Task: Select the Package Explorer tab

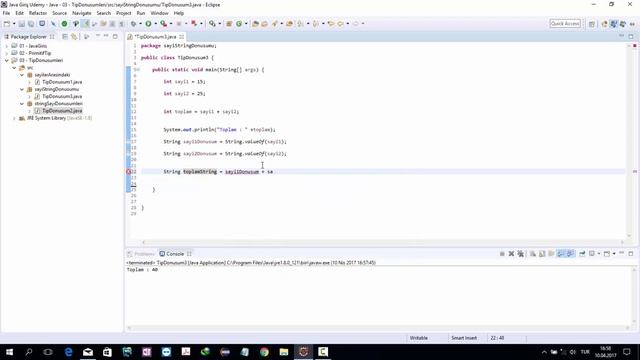Action: pyautogui.click(x=29, y=37)
